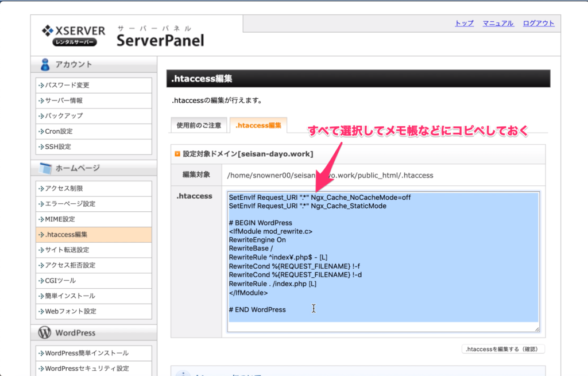Viewport: 588px width, 376px height.
Task: Open パスワード変更 in the sidebar
Action: point(67,86)
